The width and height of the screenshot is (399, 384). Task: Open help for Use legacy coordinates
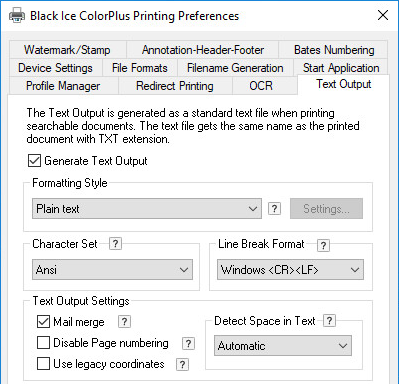click(182, 364)
